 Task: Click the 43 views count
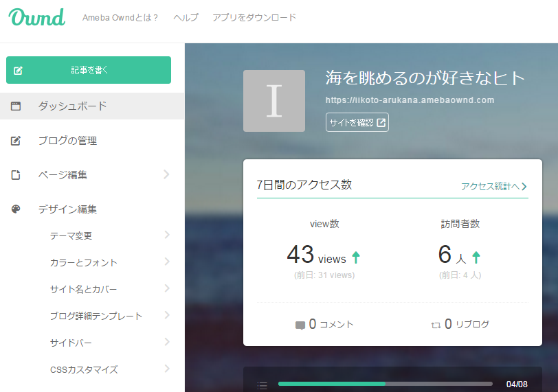tap(316, 255)
